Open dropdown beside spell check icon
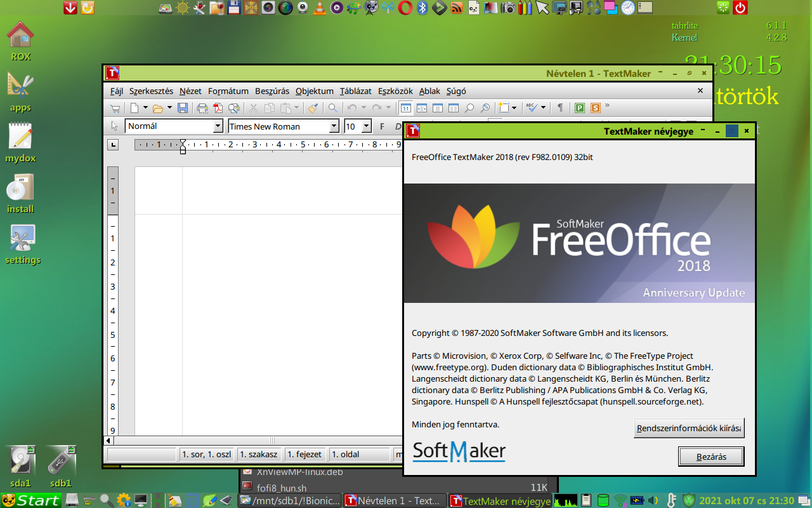This screenshot has width=812, height=508. (543, 108)
